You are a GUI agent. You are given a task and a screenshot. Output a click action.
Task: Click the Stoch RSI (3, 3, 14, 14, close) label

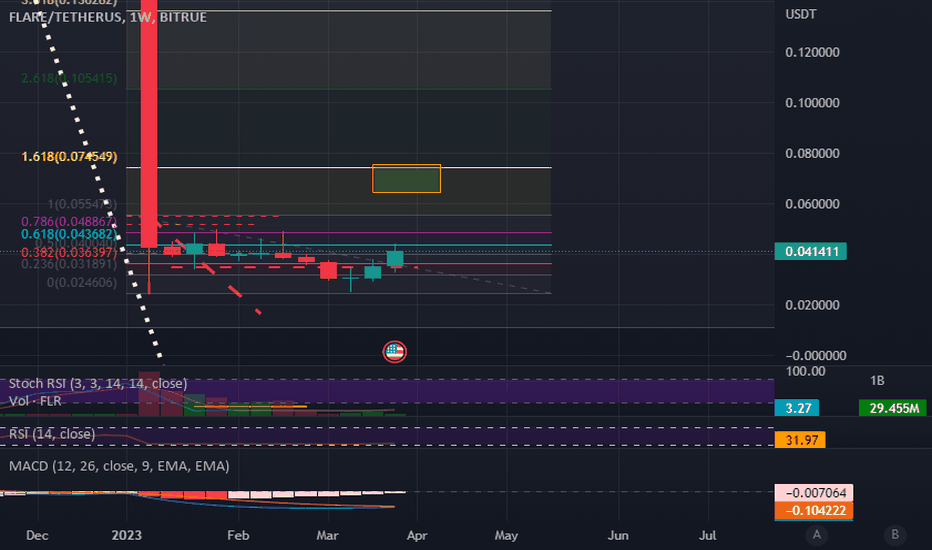98,384
